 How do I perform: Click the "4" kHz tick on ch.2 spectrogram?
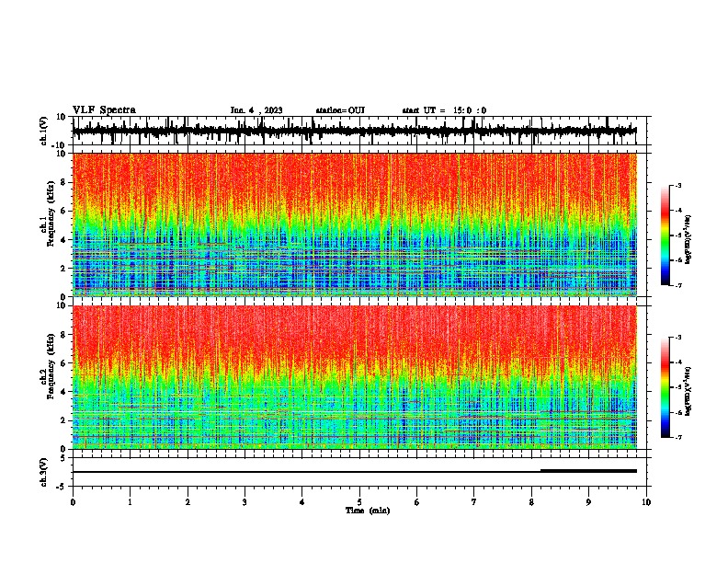tap(63, 392)
